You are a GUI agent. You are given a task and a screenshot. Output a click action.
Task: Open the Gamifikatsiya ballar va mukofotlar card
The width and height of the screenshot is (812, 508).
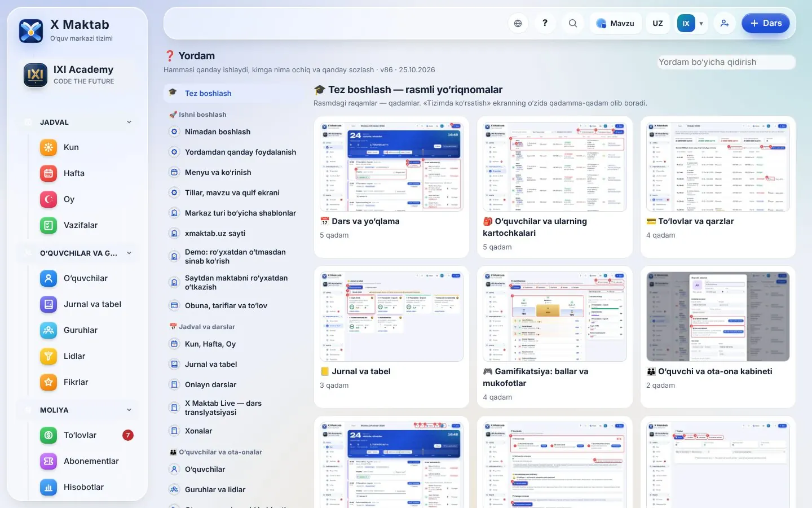[x=555, y=337]
